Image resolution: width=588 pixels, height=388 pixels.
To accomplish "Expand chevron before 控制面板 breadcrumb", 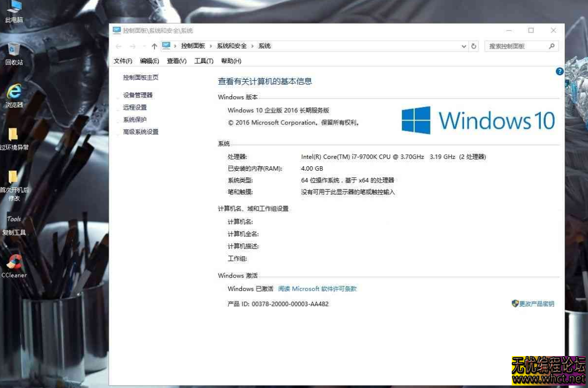I will pos(175,46).
